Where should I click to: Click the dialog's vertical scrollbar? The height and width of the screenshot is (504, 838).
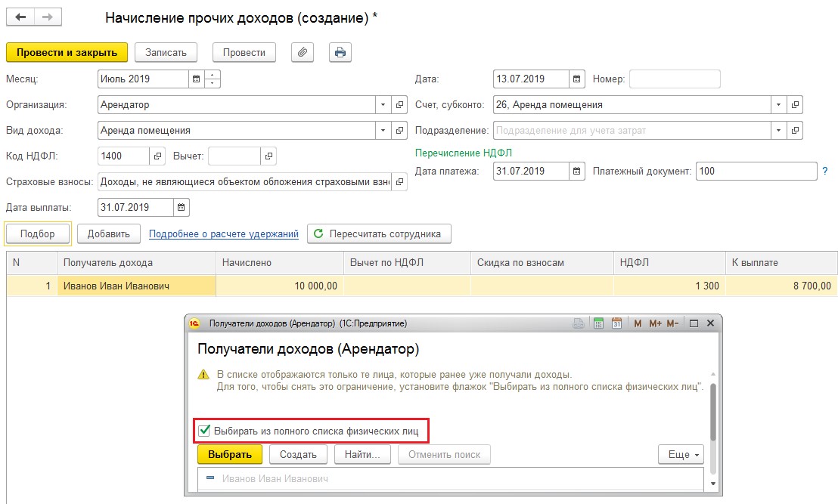point(713,412)
